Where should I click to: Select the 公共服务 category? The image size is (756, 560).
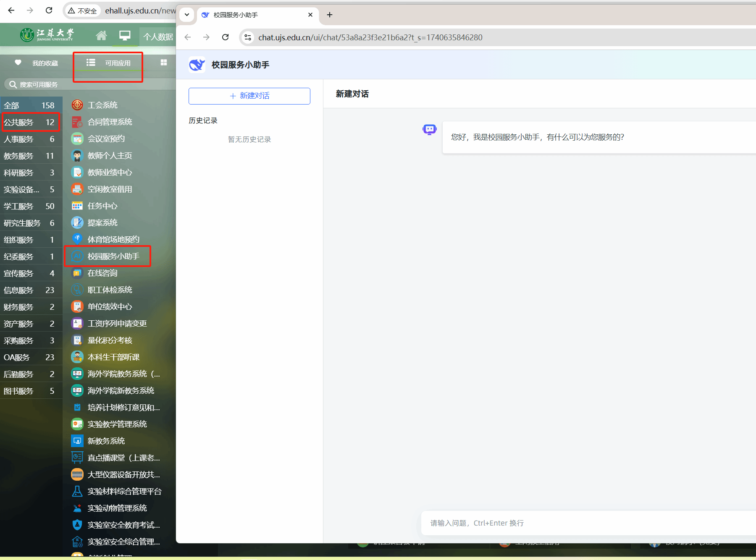[29, 122]
